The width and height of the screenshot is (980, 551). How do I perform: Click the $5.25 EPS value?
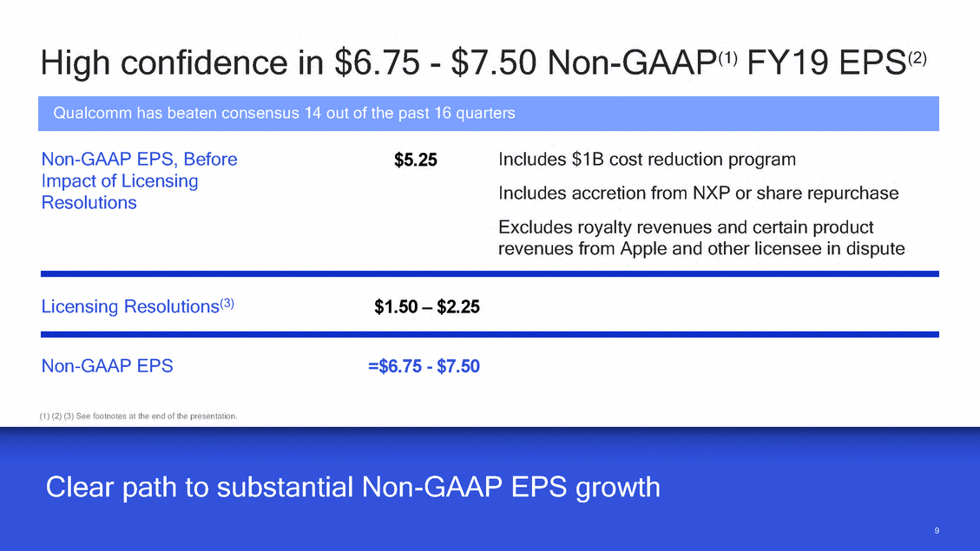(416, 160)
